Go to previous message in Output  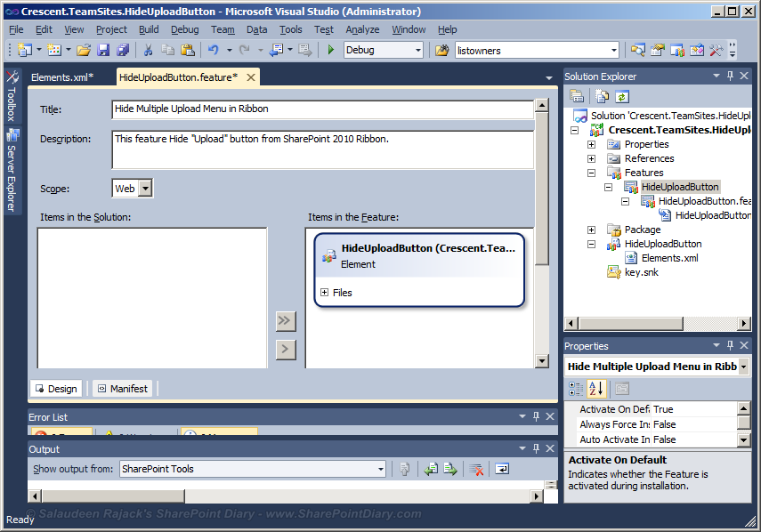pyautogui.click(x=431, y=469)
